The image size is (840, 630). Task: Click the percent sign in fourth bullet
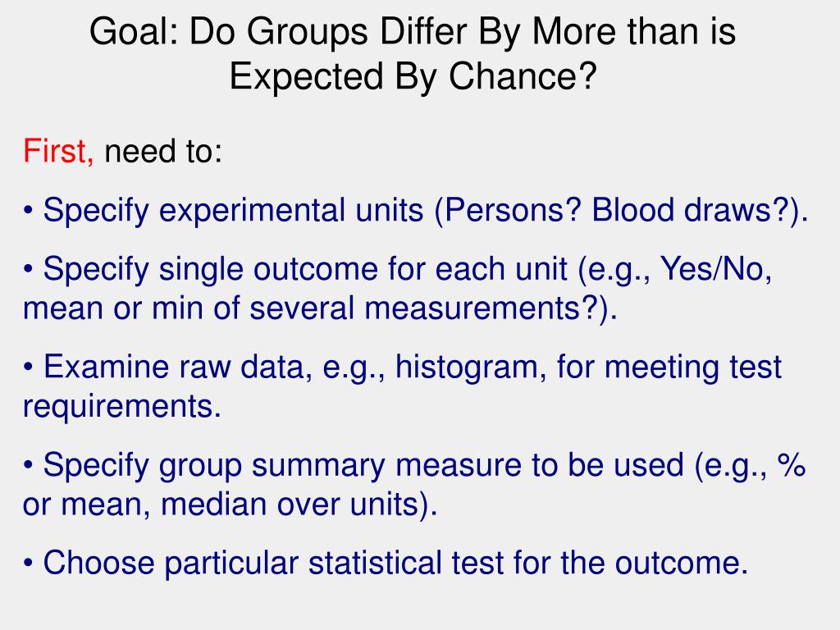[x=792, y=464]
